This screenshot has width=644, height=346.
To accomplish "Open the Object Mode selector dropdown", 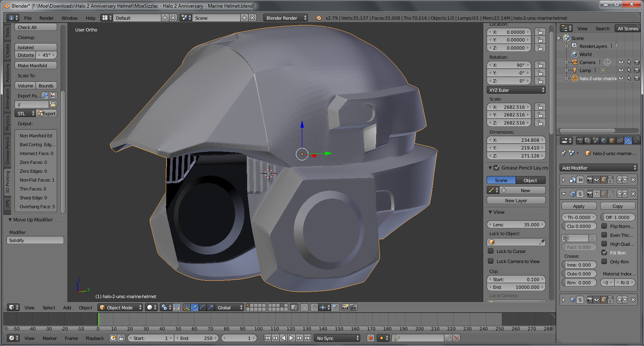I will (x=120, y=307).
